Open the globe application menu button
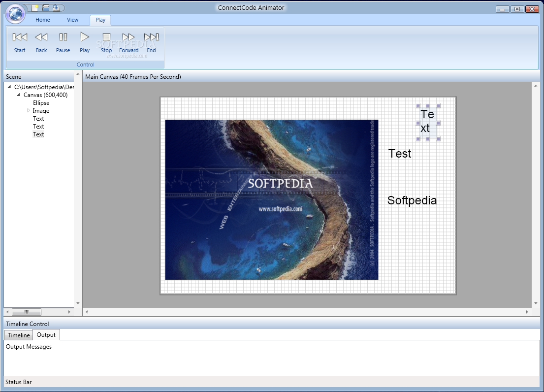Image resolution: width=544 pixels, height=392 pixels. click(x=15, y=14)
